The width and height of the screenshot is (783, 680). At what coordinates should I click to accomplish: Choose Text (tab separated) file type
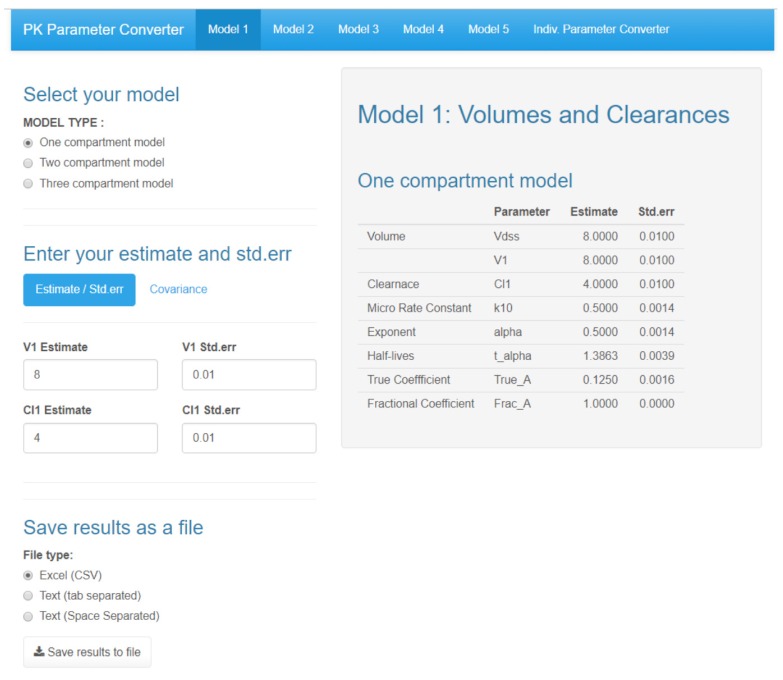click(x=29, y=596)
